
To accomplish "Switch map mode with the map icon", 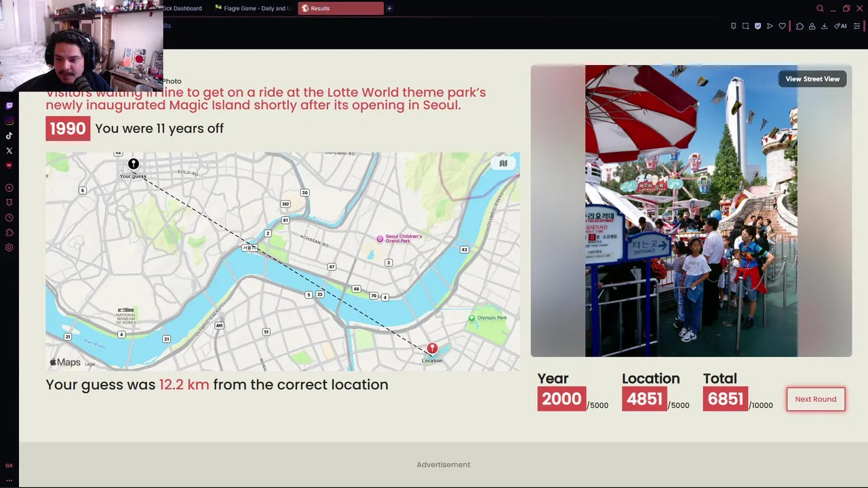I will 503,163.
